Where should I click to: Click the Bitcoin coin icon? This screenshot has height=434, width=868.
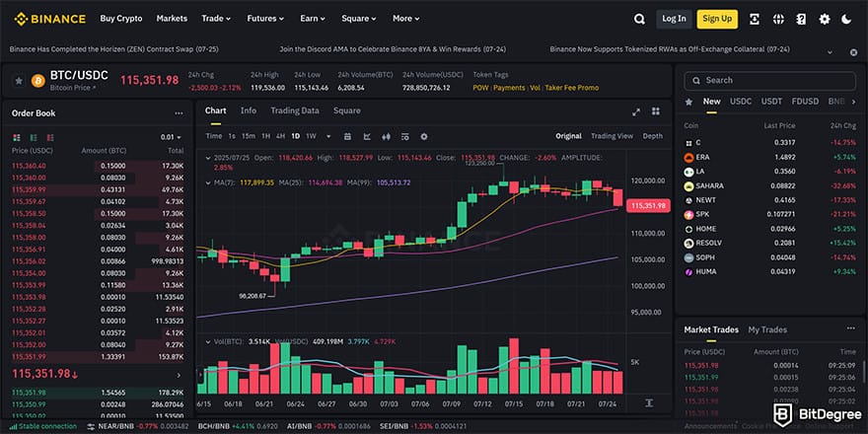38,81
